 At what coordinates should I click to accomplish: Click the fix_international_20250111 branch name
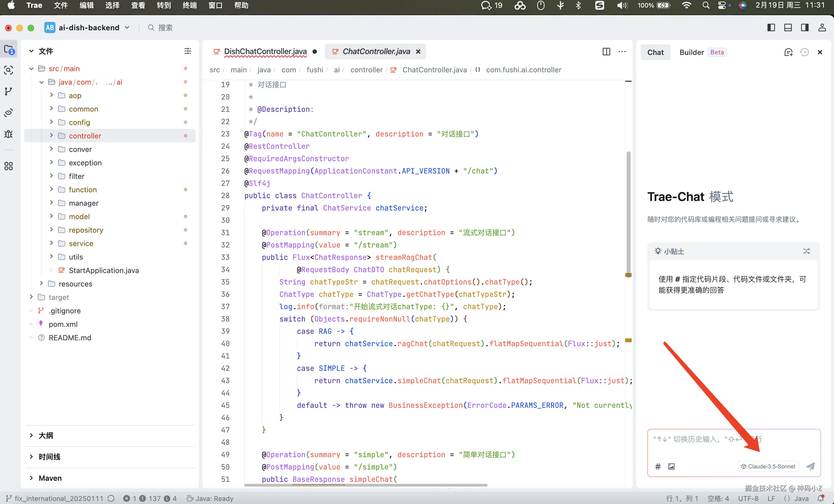click(x=59, y=498)
